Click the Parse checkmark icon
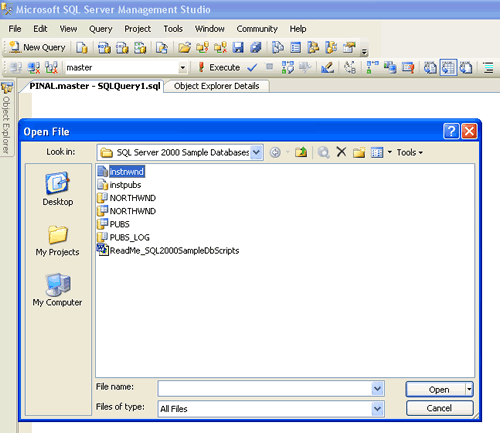Image resolution: width=500 pixels, height=433 pixels. [x=252, y=68]
